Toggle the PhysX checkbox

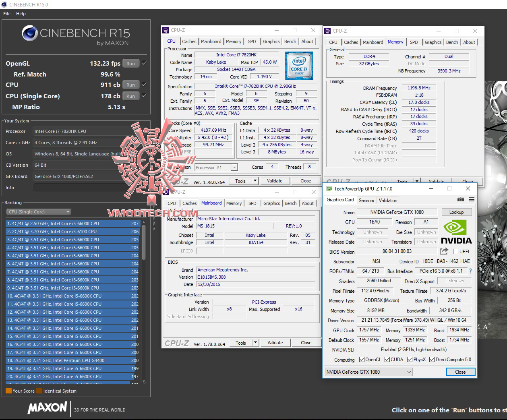click(x=410, y=360)
